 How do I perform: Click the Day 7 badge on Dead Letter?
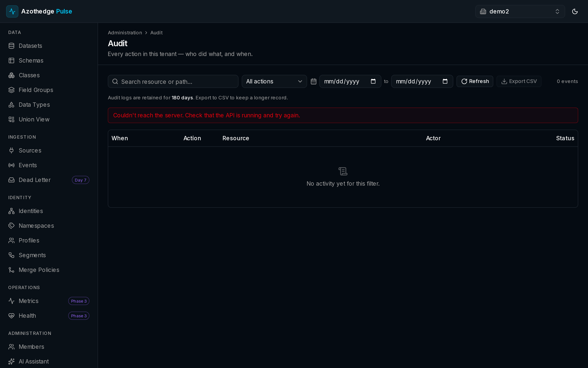pyautogui.click(x=80, y=180)
